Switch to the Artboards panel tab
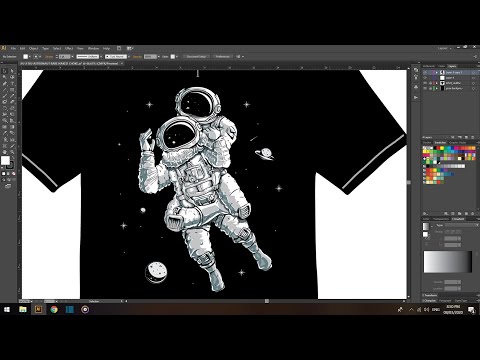Viewport: 480px width, 360px height. pyautogui.click(x=429, y=66)
